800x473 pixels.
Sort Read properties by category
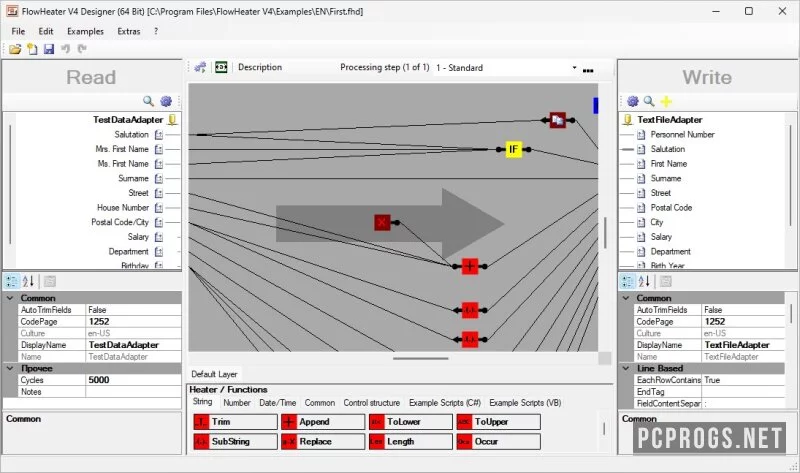point(12,281)
